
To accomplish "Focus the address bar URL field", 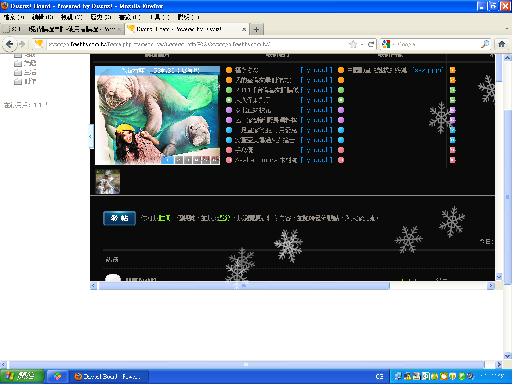I will pyautogui.click(x=197, y=44).
